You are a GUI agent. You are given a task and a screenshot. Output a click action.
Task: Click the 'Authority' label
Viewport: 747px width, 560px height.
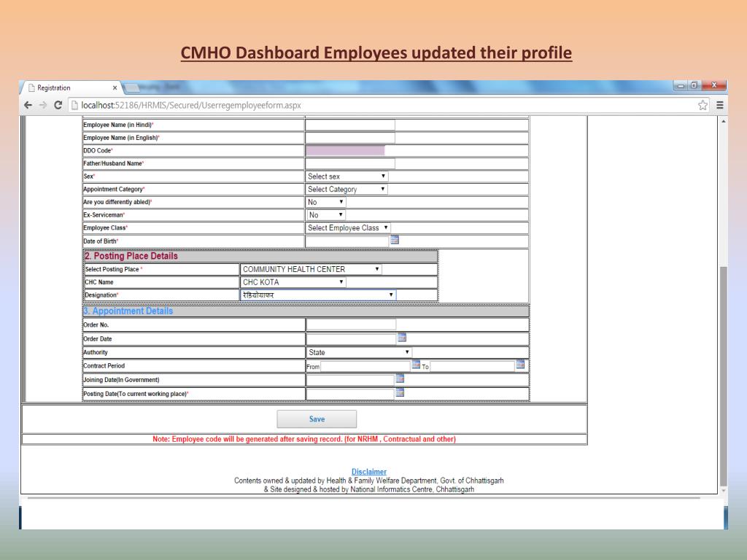96,352
